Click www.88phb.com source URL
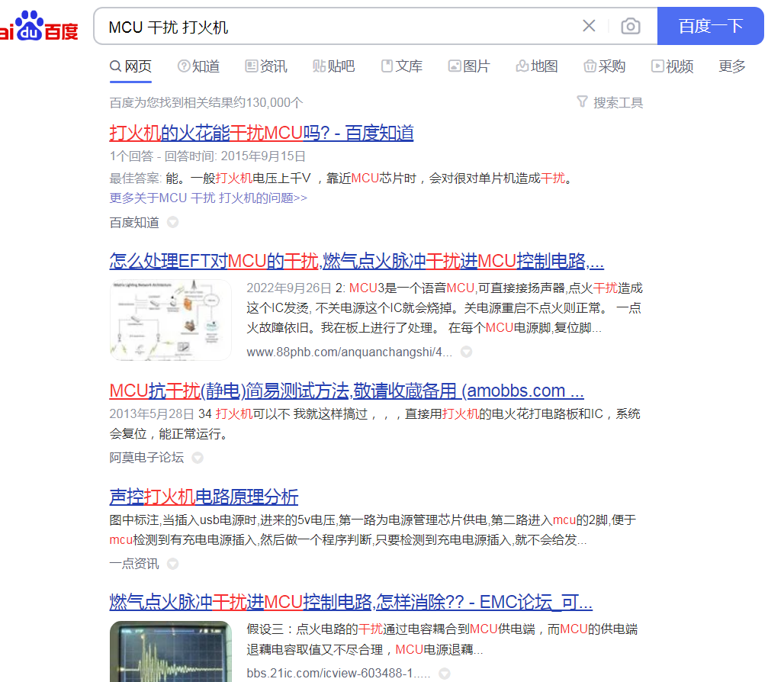 pos(349,352)
